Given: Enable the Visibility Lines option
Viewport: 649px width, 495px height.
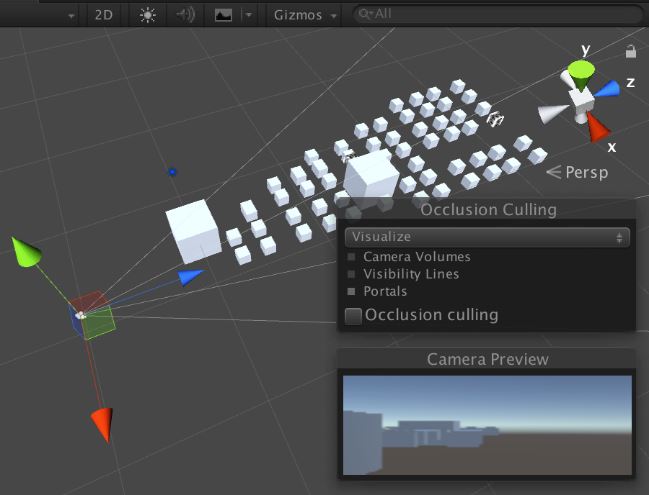Looking at the screenshot, I should pyautogui.click(x=351, y=274).
